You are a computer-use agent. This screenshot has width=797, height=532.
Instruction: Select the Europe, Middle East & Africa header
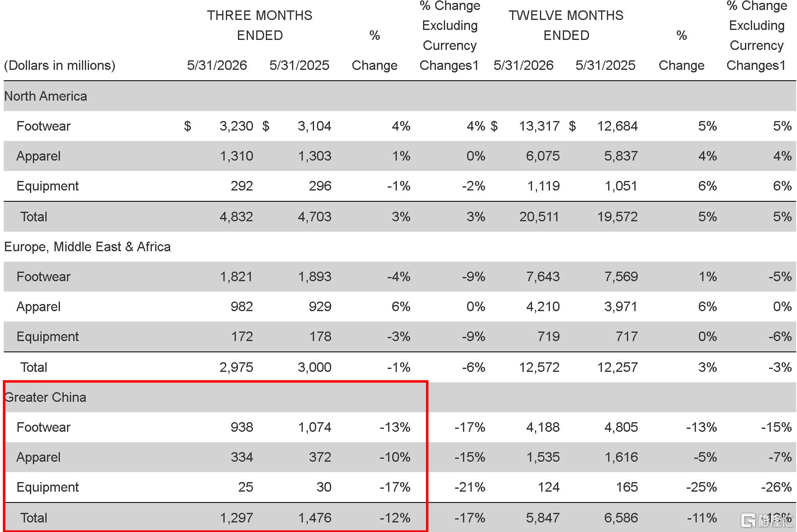[87, 247]
